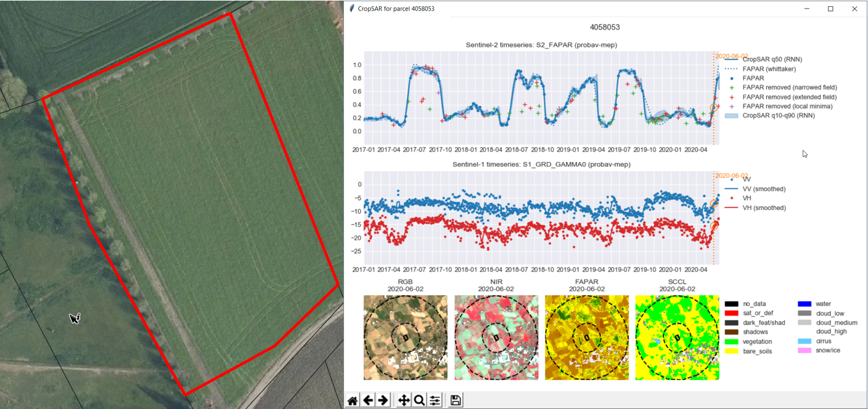Save the figure using the floppy disk icon

tap(454, 400)
